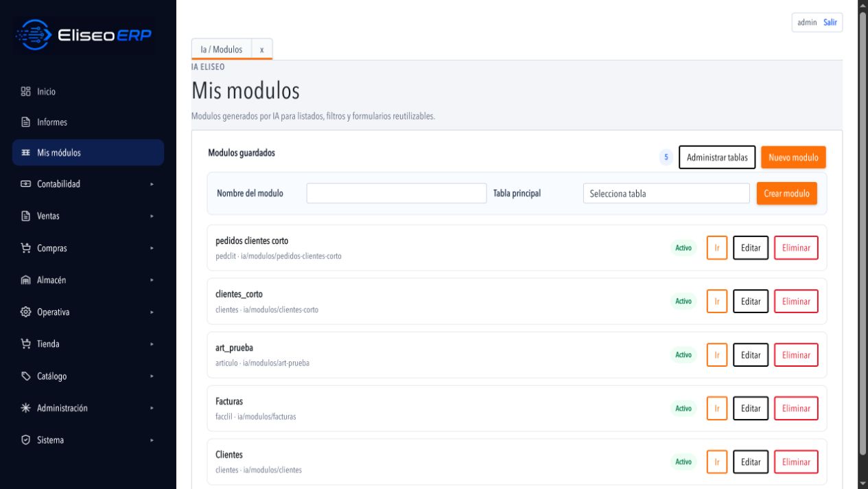Viewport: 868px width, 489px height.
Task: Open Informes in the sidebar
Action: coord(88,122)
